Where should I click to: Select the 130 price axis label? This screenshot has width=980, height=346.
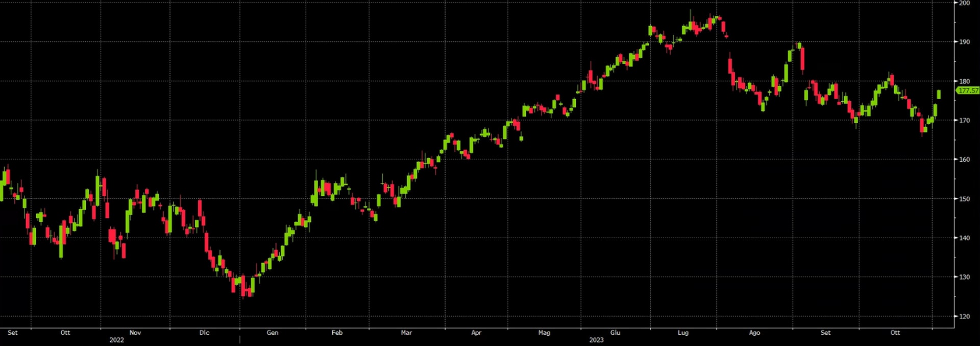[x=964, y=277]
